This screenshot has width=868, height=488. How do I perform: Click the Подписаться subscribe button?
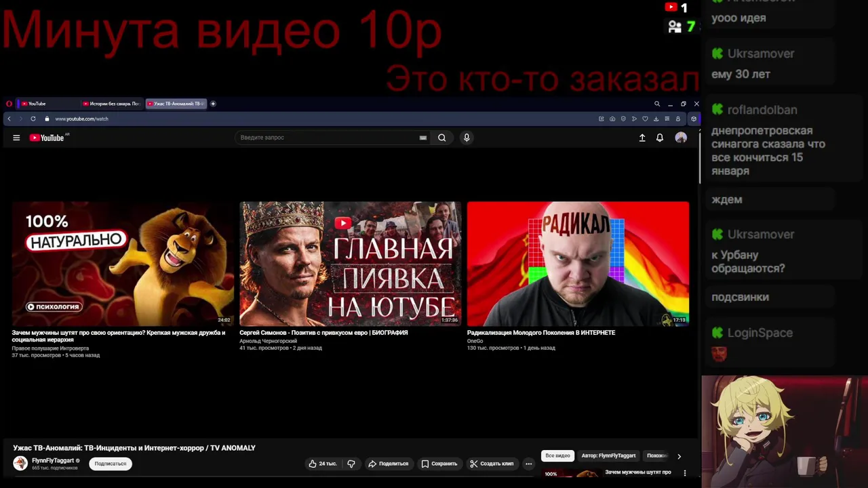click(x=111, y=464)
